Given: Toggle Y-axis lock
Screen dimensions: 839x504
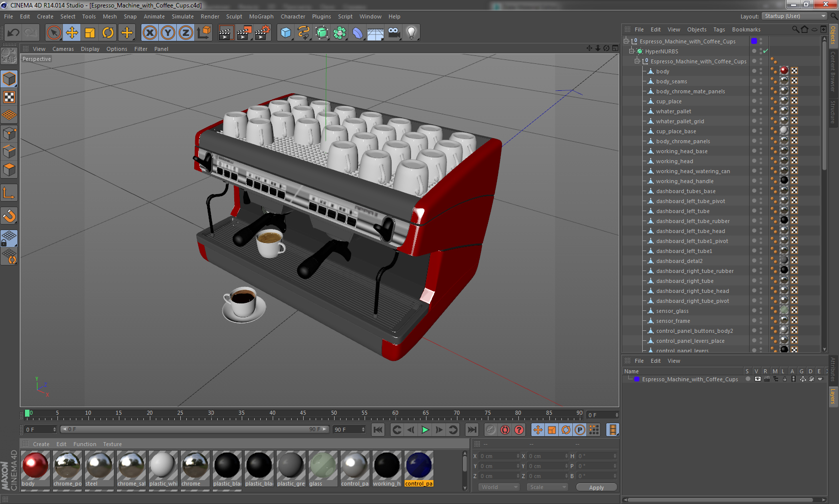Looking at the screenshot, I should coord(168,33).
